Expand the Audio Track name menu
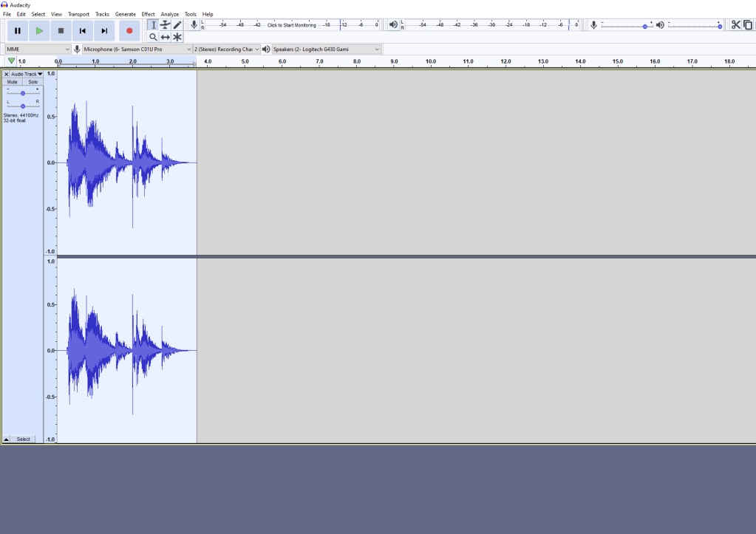 tap(27, 74)
